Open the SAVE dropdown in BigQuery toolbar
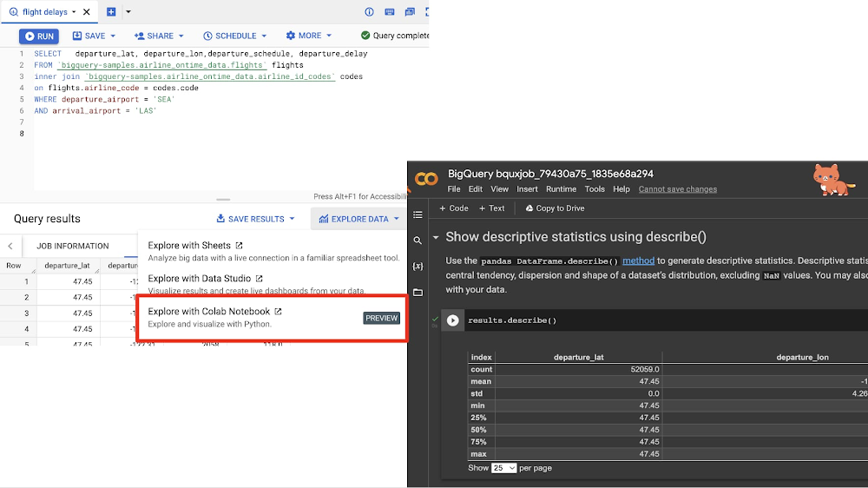 click(94, 36)
